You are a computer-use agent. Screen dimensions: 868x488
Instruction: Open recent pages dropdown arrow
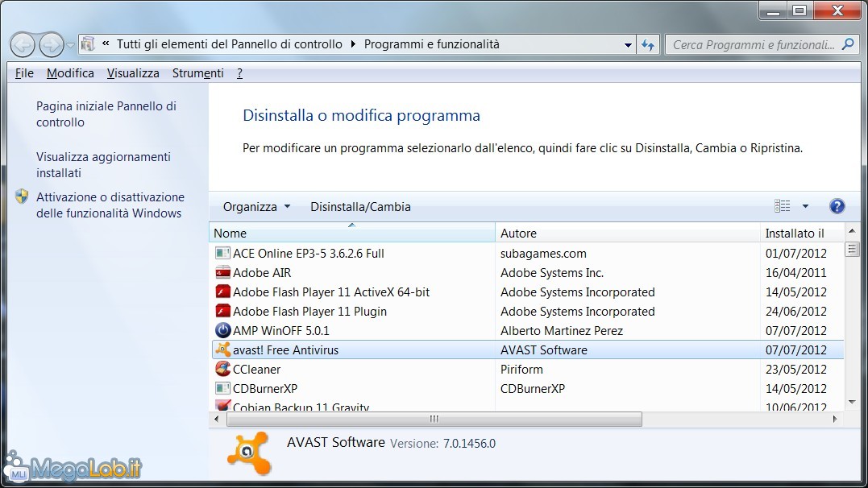pyautogui.click(x=70, y=45)
